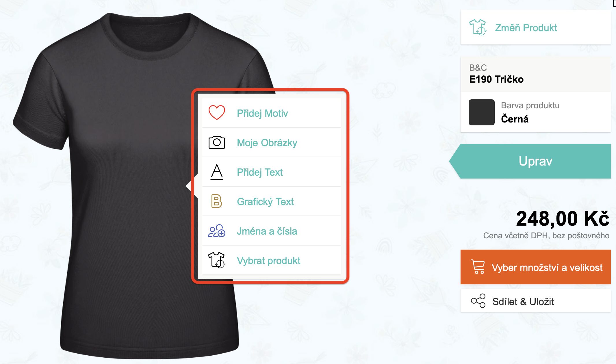Click the Sdílet & Uložit button
This screenshot has width=616, height=364.
point(536,301)
